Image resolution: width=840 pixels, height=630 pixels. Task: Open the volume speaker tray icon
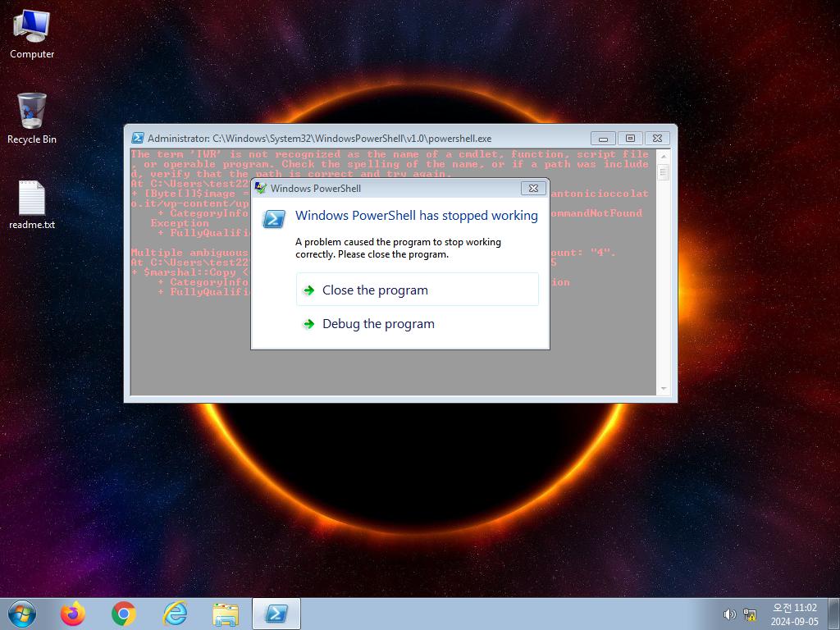click(x=729, y=614)
